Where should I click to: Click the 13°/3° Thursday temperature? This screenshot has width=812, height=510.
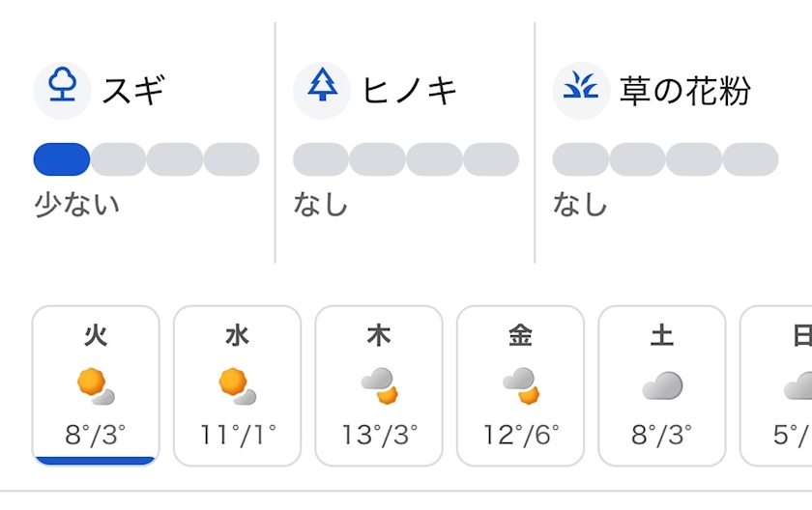[x=379, y=435]
